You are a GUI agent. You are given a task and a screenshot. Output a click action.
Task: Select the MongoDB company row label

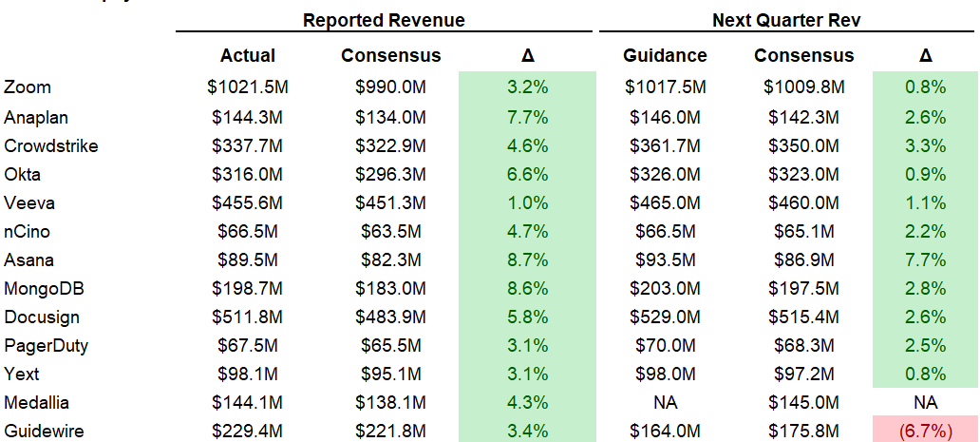(45, 288)
